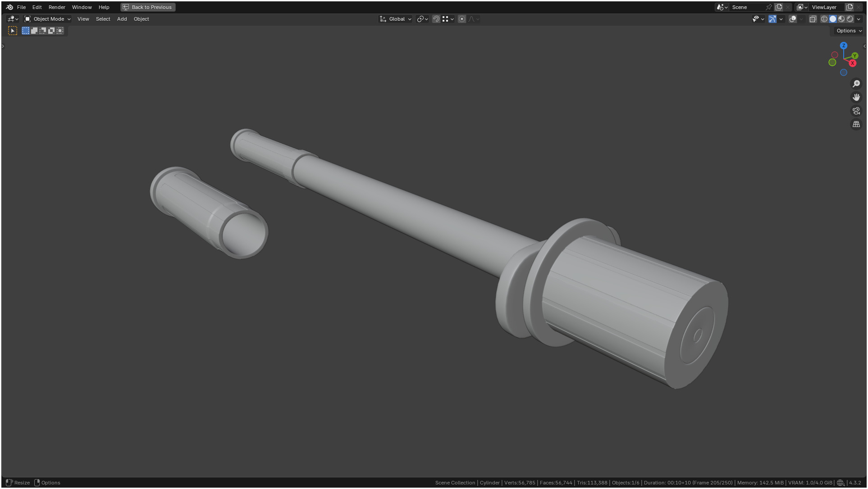This screenshot has width=868, height=489.
Task: Open object visibility and selectability dropdown
Action: 758,19
